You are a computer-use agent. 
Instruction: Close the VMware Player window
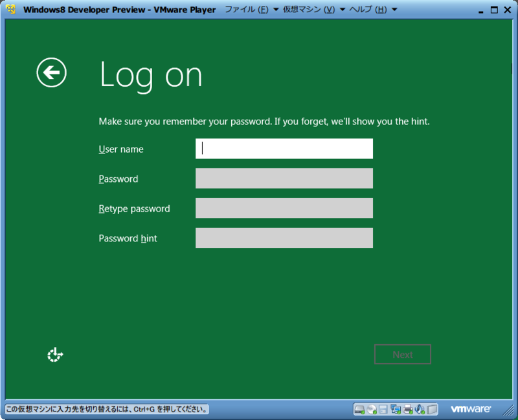click(508, 10)
